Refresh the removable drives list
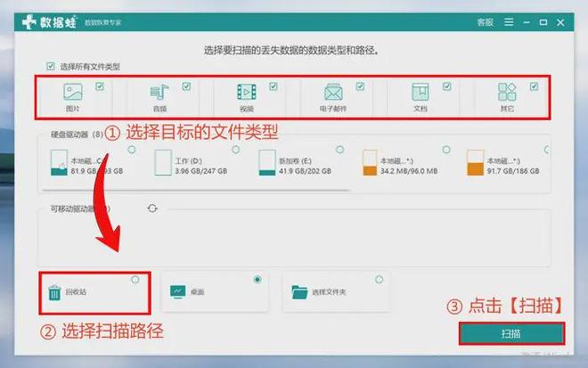The image size is (588, 368). coord(152,209)
